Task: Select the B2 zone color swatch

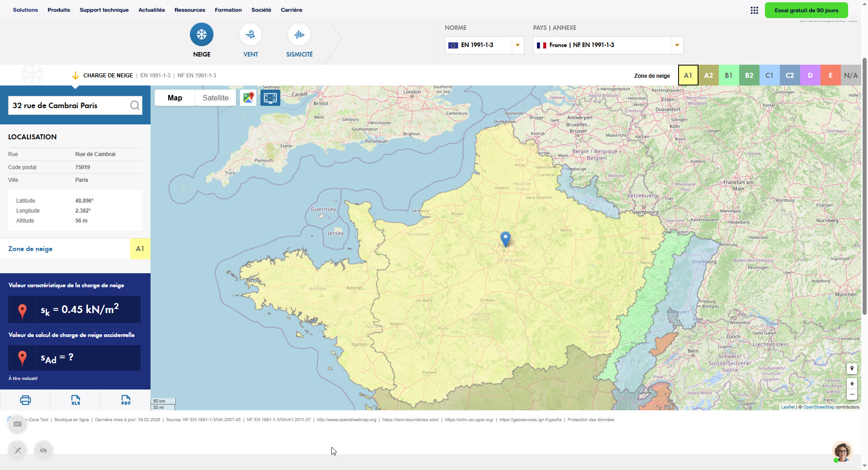Action: click(749, 75)
